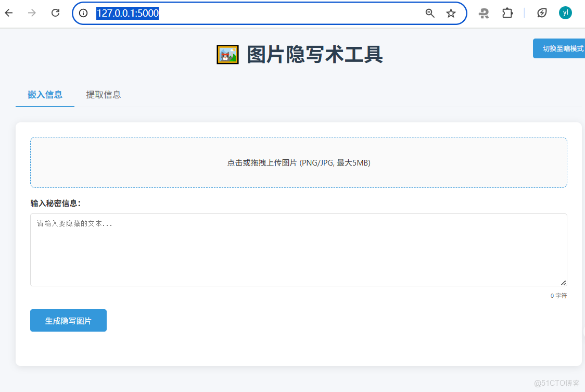Click 生成隐写图片 to generate image

(x=68, y=320)
